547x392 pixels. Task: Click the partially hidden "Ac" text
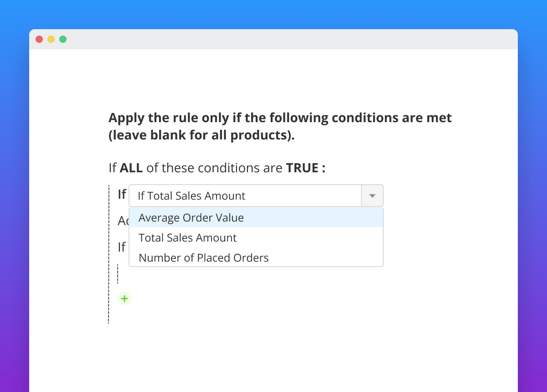[x=123, y=221]
